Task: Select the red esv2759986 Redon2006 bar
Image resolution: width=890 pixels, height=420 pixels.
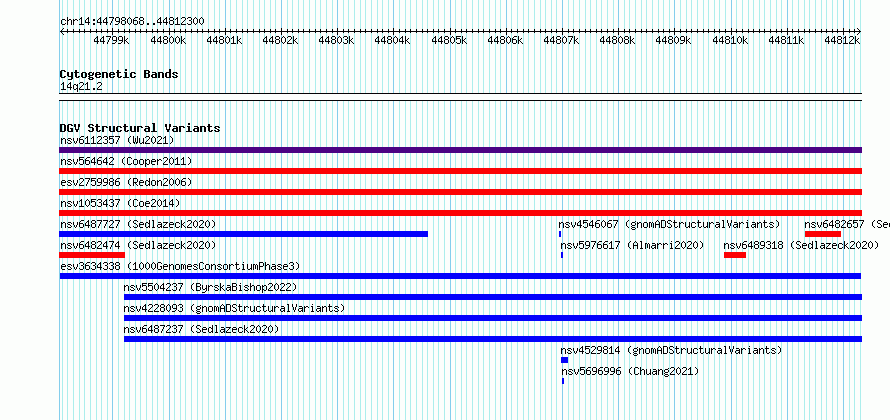Action: tap(460, 192)
